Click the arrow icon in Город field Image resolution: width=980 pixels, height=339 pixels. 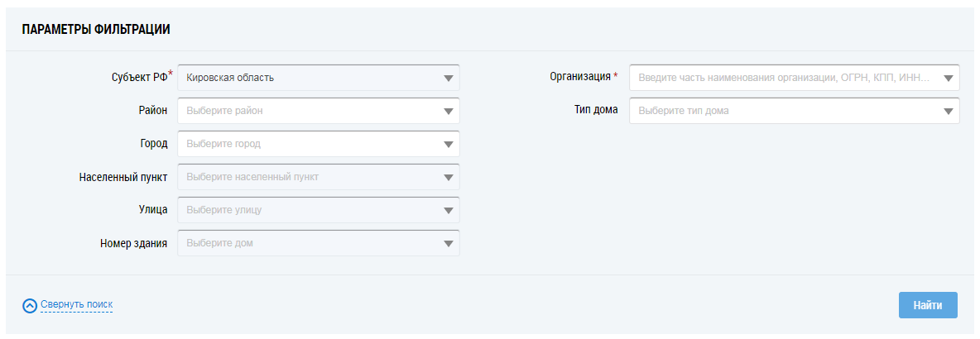pyautogui.click(x=448, y=145)
